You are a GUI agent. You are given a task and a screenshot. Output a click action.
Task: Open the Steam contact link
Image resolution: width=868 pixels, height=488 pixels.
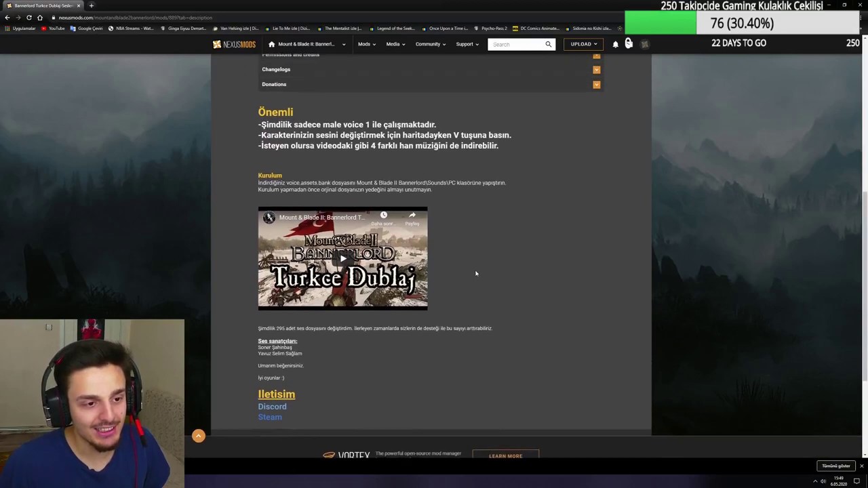pos(270,418)
